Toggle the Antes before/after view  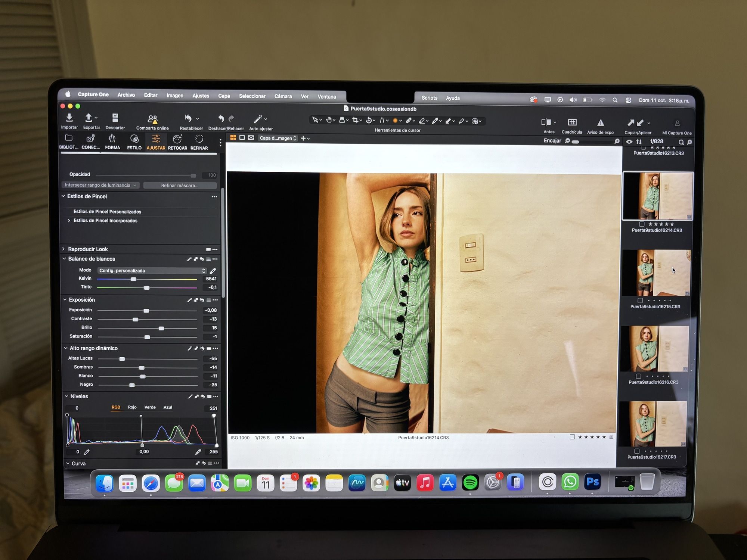(546, 122)
